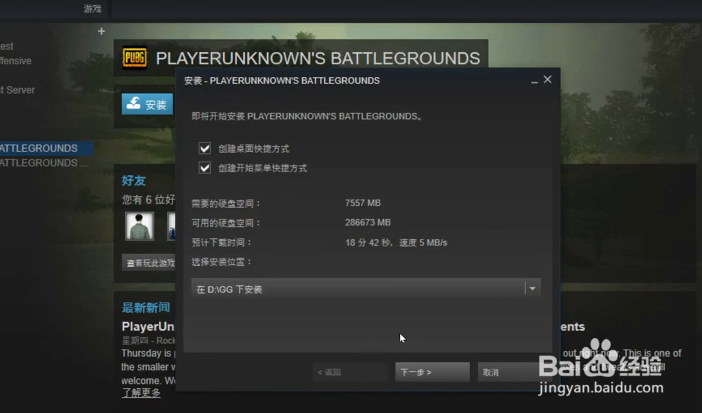The image size is (702, 413).
Task: Select highlighted BATTLEGROUNDS entry in library list
Action: click(x=45, y=148)
